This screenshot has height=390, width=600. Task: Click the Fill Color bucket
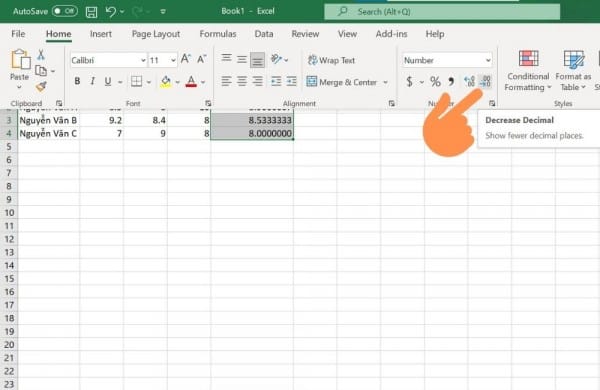coord(166,81)
